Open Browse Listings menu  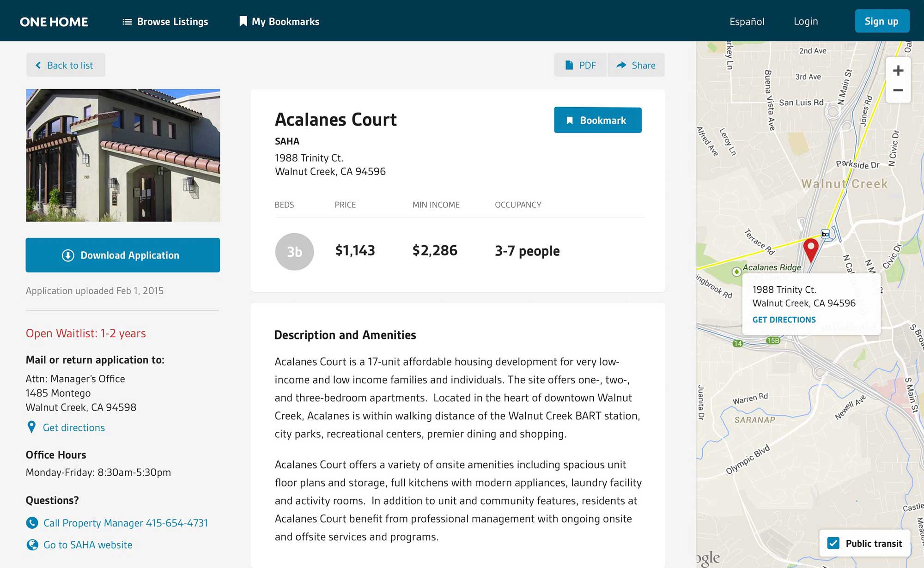[x=165, y=22]
